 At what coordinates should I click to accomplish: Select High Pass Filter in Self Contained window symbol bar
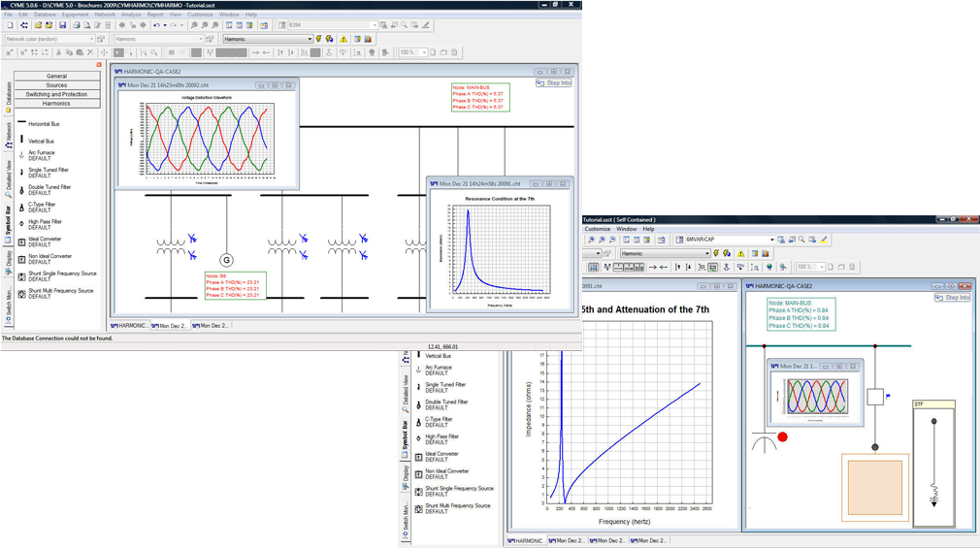(x=438, y=439)
